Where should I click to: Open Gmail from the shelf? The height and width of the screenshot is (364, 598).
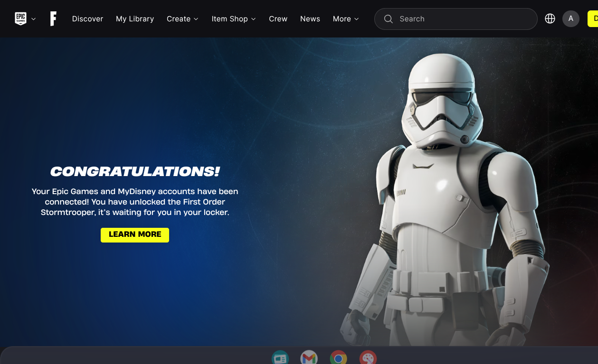pos(309,358)
